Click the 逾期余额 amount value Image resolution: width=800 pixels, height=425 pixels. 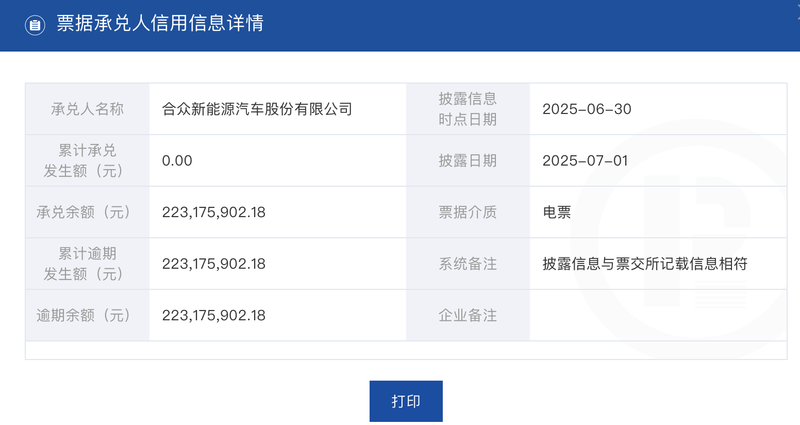(214, 315)
